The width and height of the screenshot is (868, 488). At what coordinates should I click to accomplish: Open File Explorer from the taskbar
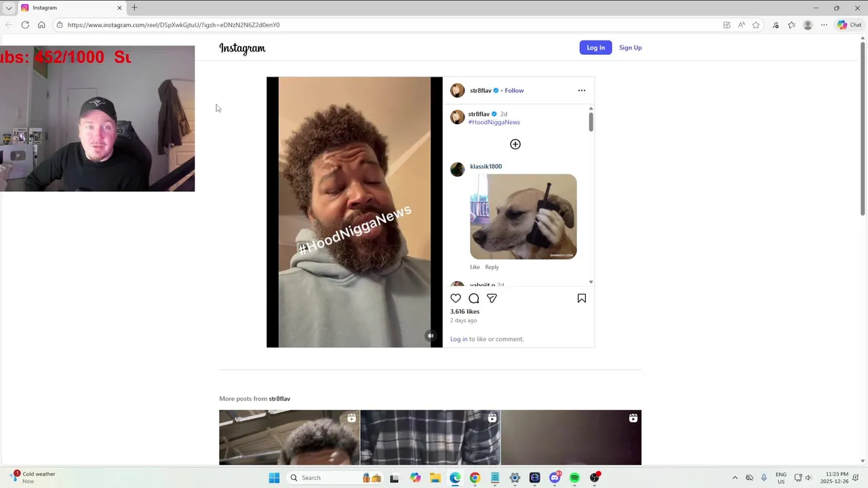(x=435, y=478)
